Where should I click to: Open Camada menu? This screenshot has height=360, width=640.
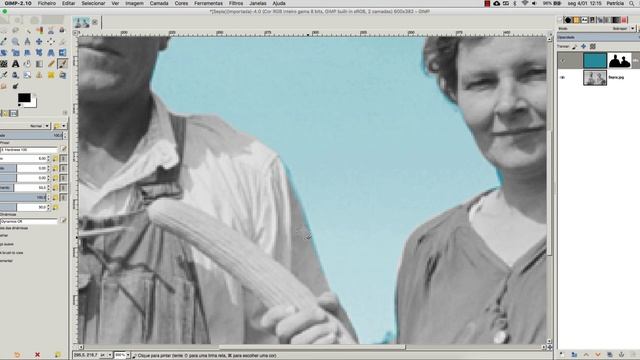[x=159, y=3]
